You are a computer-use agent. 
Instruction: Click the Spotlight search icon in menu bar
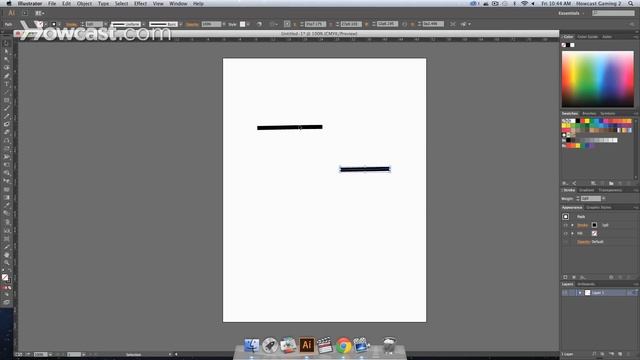coord(631,3)
